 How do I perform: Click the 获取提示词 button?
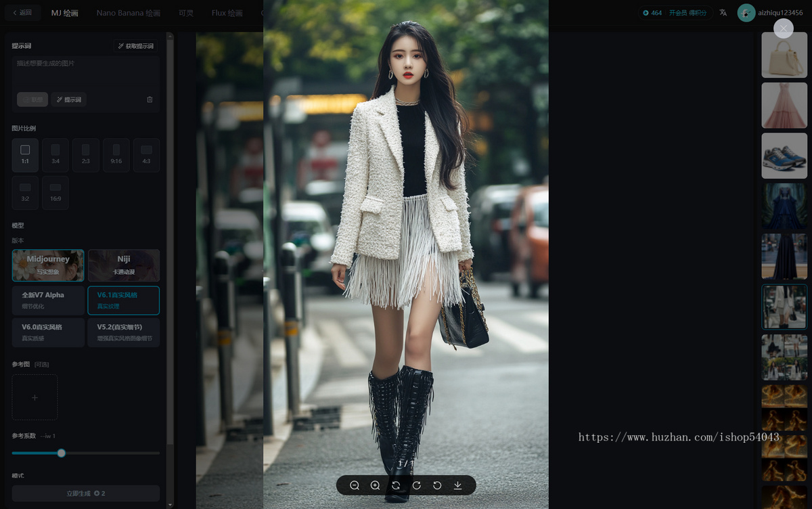(x=135, y=46)
